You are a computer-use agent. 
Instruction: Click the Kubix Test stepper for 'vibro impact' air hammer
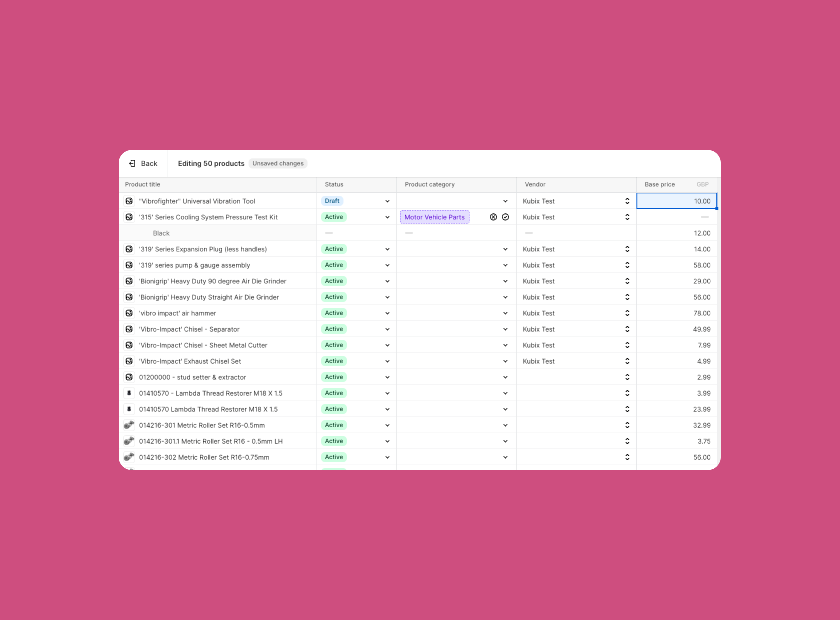tap(628, 313)
